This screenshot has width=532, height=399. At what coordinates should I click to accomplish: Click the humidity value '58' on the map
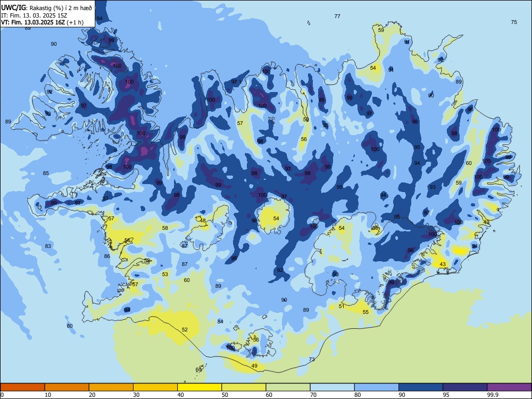(x=165, y=228)
